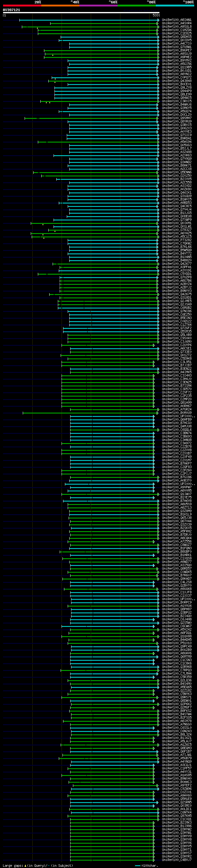
Task: Select the UniRef100_Q0IDV5 label
Action: [176, 40]
